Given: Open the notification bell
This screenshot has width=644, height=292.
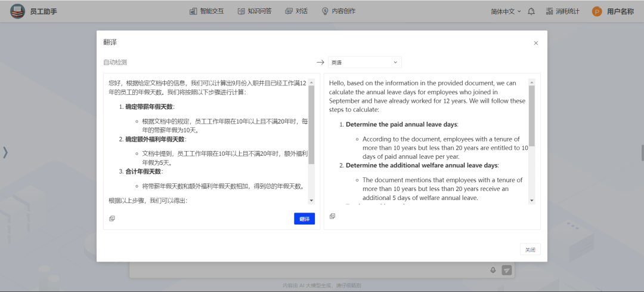Looking at the screenshot, I should tap(531, 11).
